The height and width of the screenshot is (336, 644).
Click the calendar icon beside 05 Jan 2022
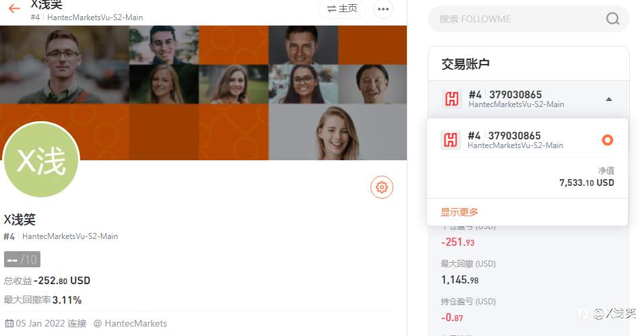[9, 324]
